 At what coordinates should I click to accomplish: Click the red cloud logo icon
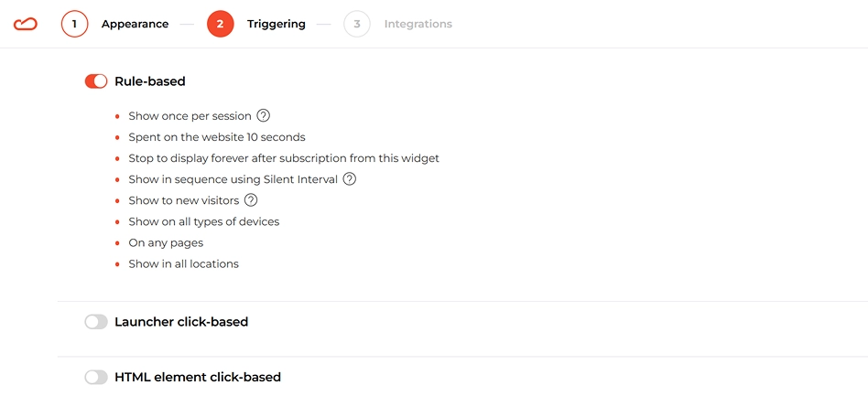[26, 24]
